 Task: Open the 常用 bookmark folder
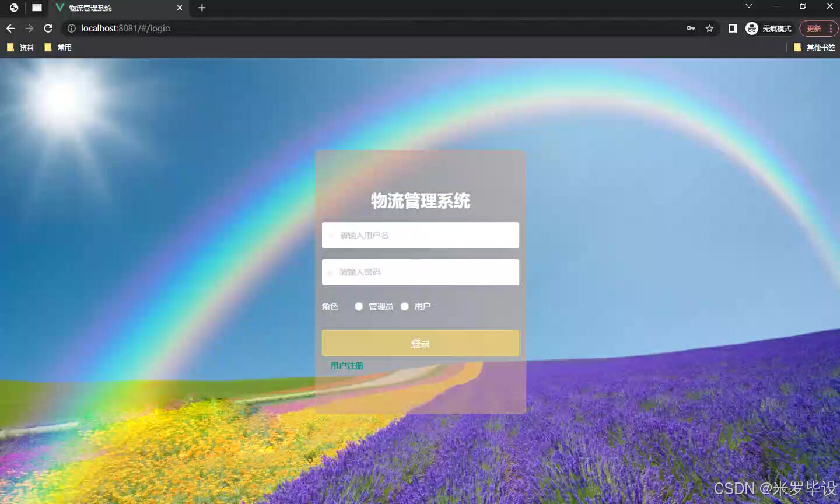tap(58, 47)
